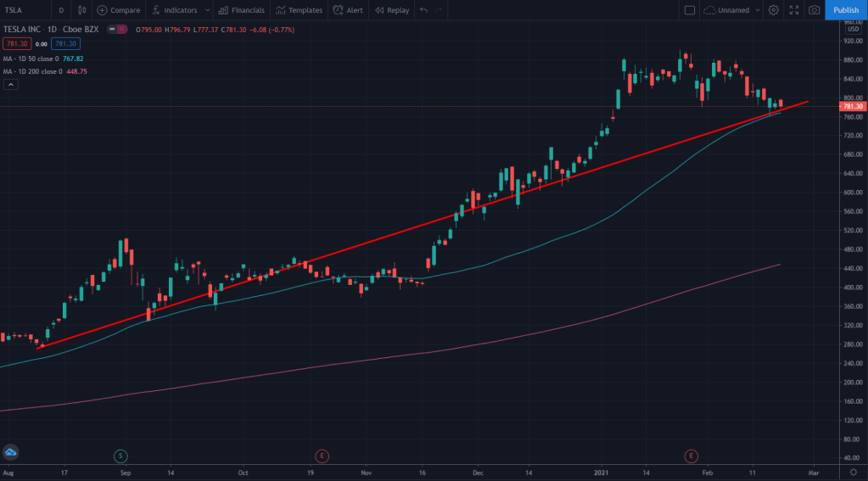Open Financials for TSLA
Screen dimensions: 868x481
(242, 10)
